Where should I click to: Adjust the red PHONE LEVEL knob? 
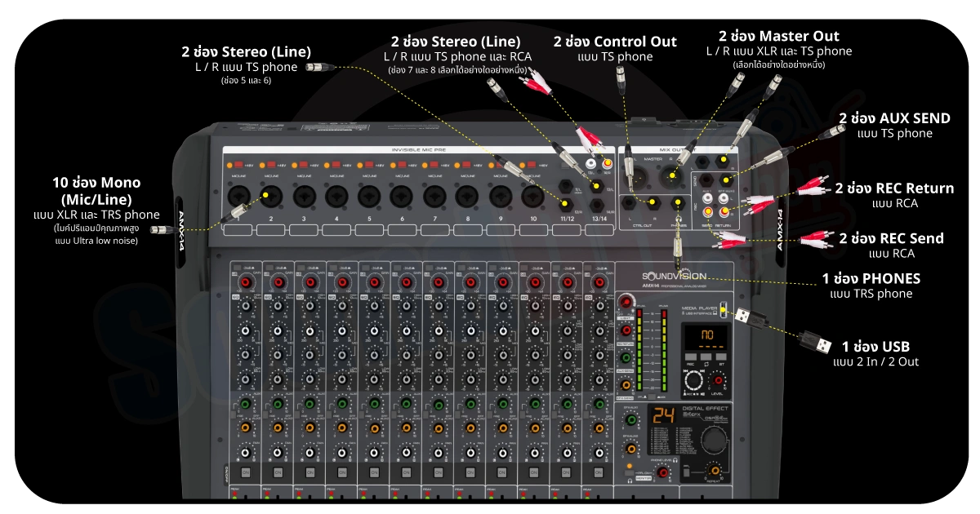click(662, 472)
